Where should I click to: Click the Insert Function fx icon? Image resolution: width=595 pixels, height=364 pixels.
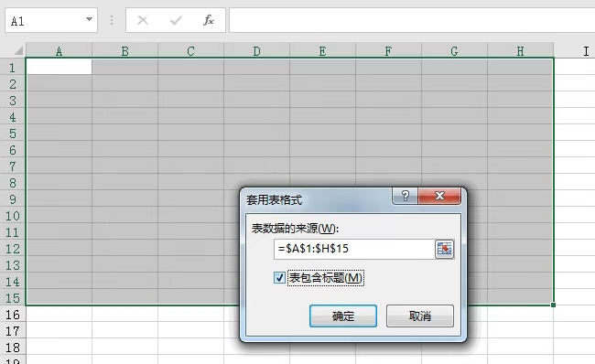209,20
